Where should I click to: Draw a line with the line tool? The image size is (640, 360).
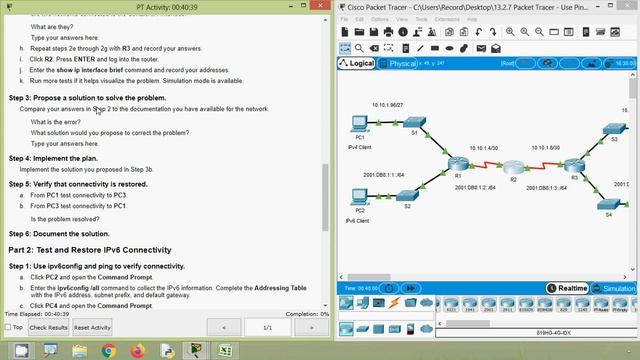click(x=420, y=49)
